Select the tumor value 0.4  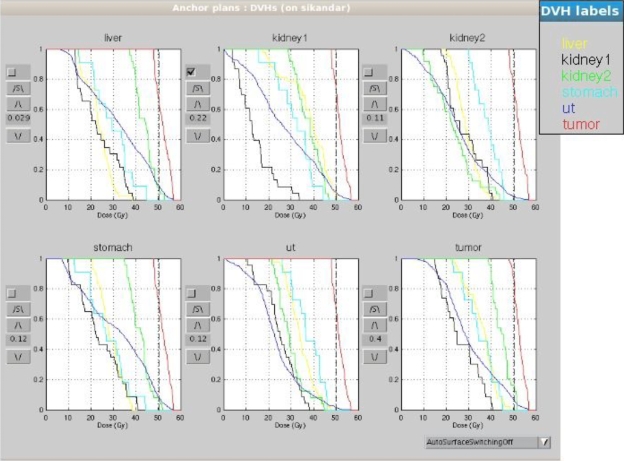click(x=374, y=339)
